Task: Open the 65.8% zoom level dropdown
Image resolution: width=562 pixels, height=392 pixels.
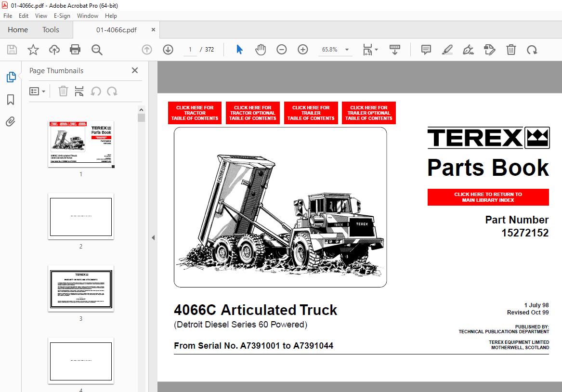Action: [335, 50]
